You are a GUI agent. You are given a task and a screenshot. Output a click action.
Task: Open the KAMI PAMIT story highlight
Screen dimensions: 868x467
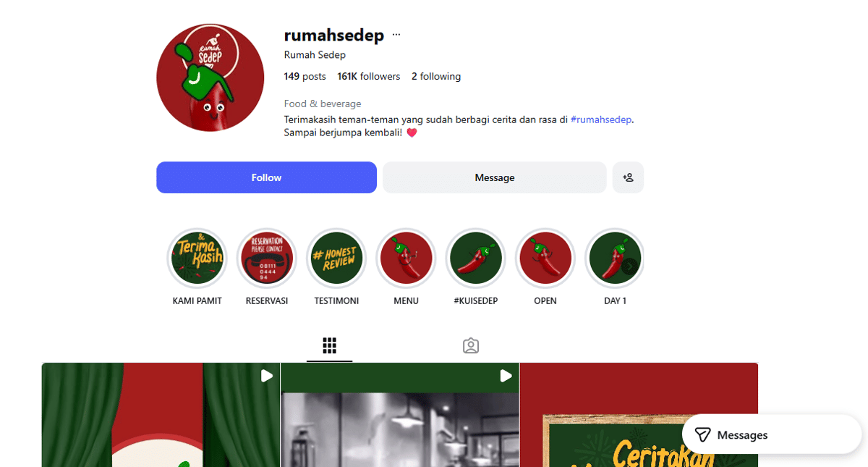197,258
